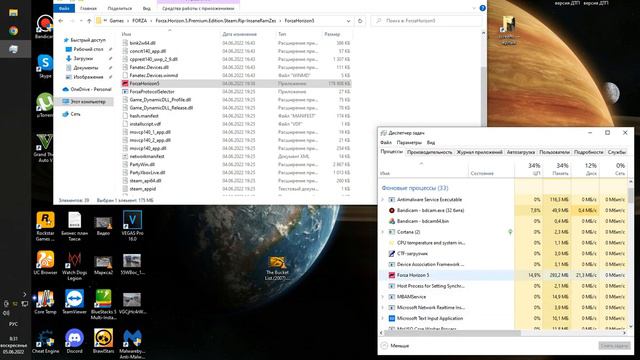The image size is (640, 360).
Task: Select the ForzaHorizon5 application file
Action: tap(236, 83)
